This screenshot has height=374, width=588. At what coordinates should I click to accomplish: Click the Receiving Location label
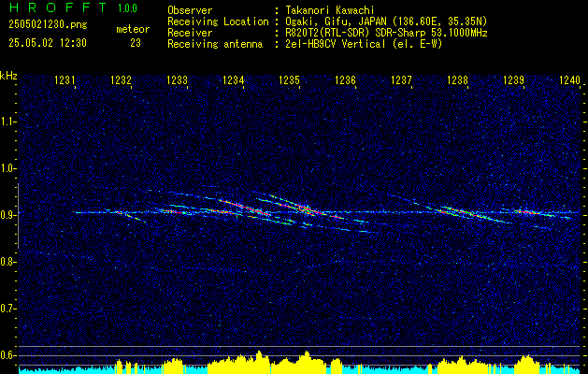click(x=218, y=22)
